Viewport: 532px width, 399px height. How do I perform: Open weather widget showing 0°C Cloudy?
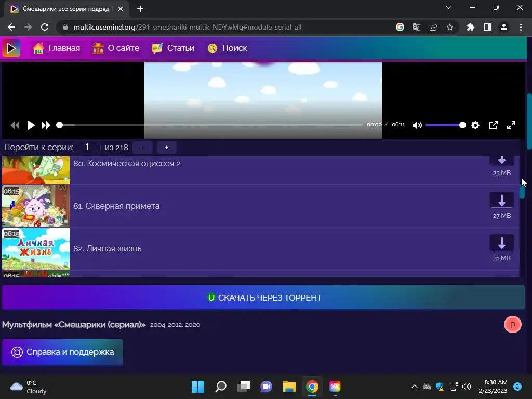pos(28,387)
